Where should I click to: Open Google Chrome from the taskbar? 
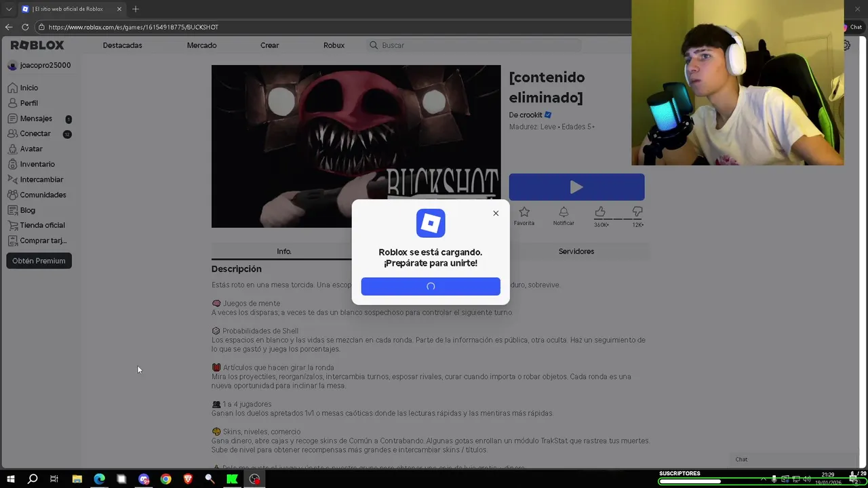pos(165,479)
